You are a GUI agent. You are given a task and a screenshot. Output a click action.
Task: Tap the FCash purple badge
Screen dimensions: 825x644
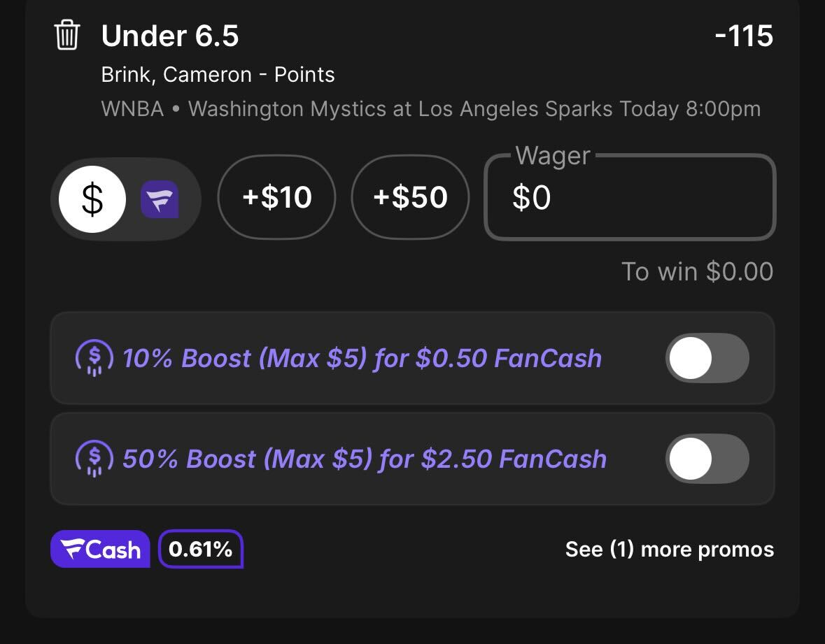[x=100, y=549]
